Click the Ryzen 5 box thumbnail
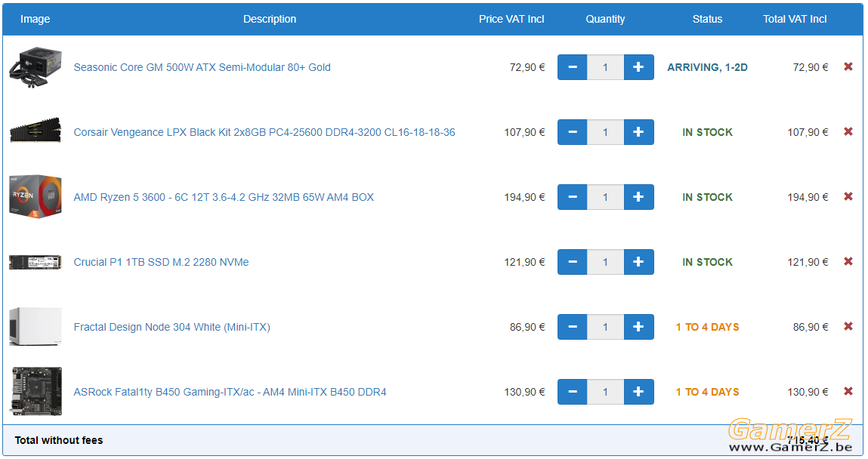 coord(36,197)
